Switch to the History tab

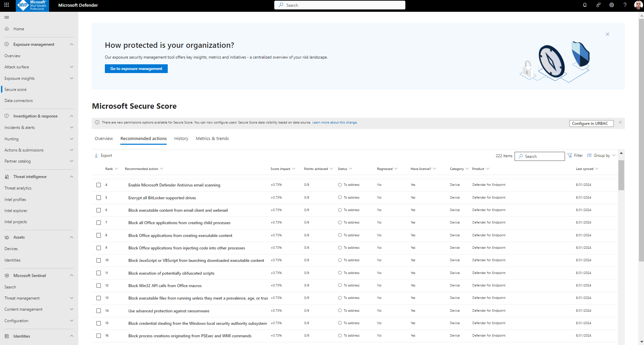[181, 138]
